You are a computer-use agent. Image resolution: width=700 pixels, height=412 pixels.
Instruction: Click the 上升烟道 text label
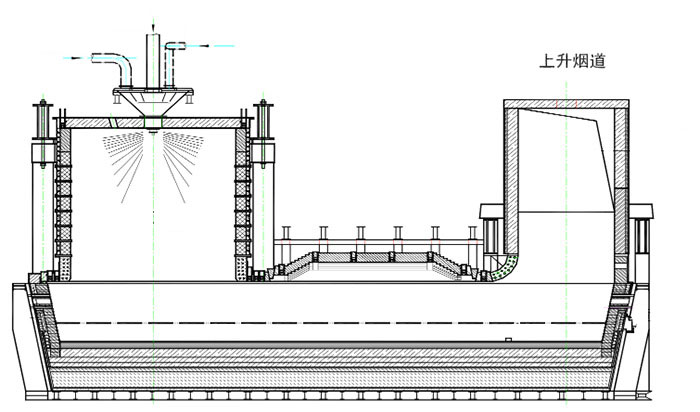571,61
